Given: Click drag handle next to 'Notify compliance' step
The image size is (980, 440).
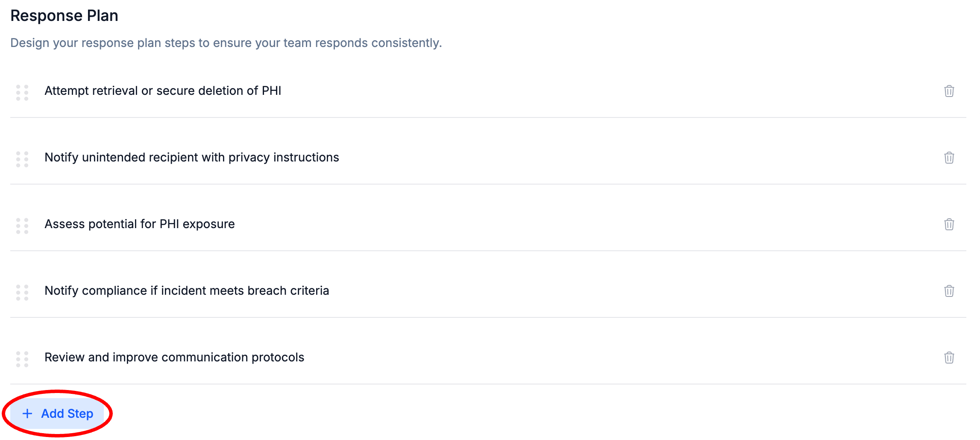Looking at the screenshot, I should (22, 292).
